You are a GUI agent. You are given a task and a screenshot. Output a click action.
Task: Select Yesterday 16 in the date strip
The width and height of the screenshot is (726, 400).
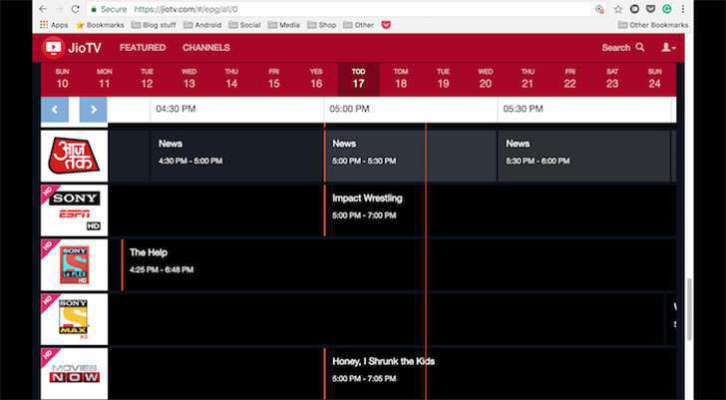(316, 79)
